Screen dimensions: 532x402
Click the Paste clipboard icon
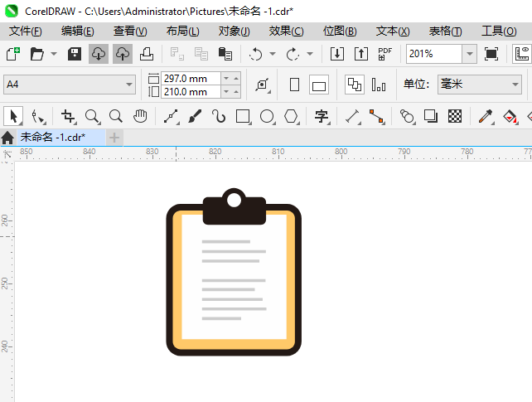(225, 54)
